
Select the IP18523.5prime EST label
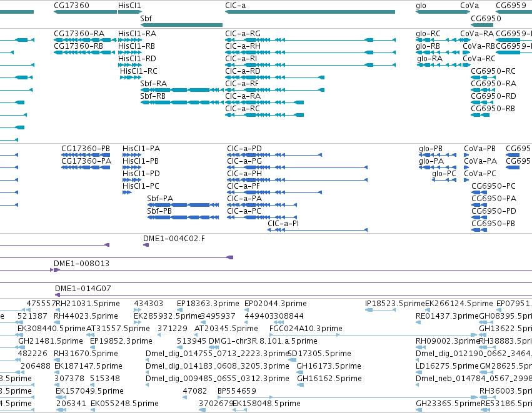pyautogui.click(x=395, y=304)
